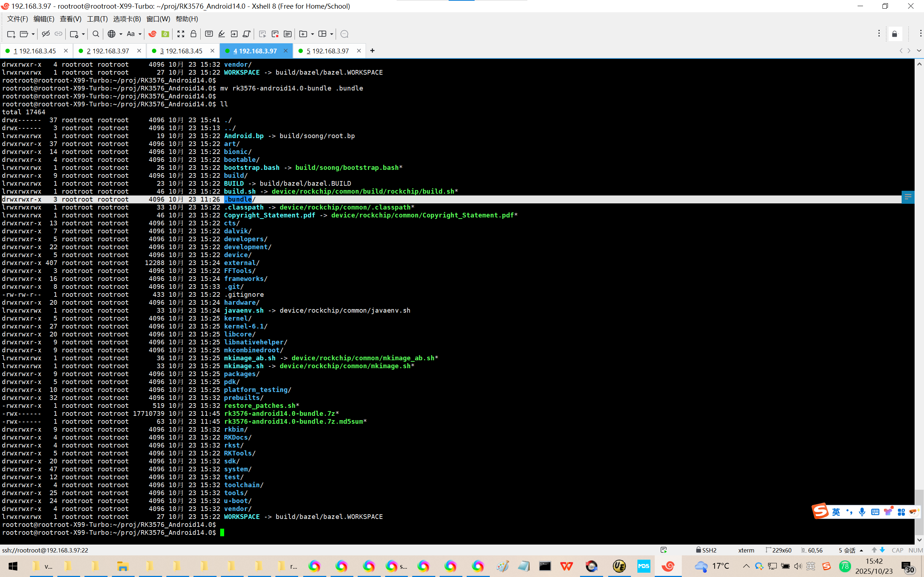Screen dimensions: 924x577
Task: Click the Xftp green folder icon
Action: (165, 34)
